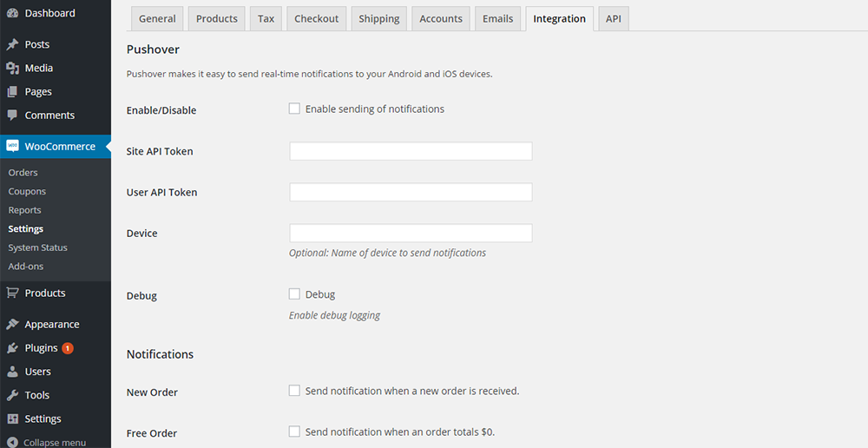Screen dimensions: 868x448
Task: Click the Plugins plug icon
Action: pyautogui.click(x=12, y=348)
